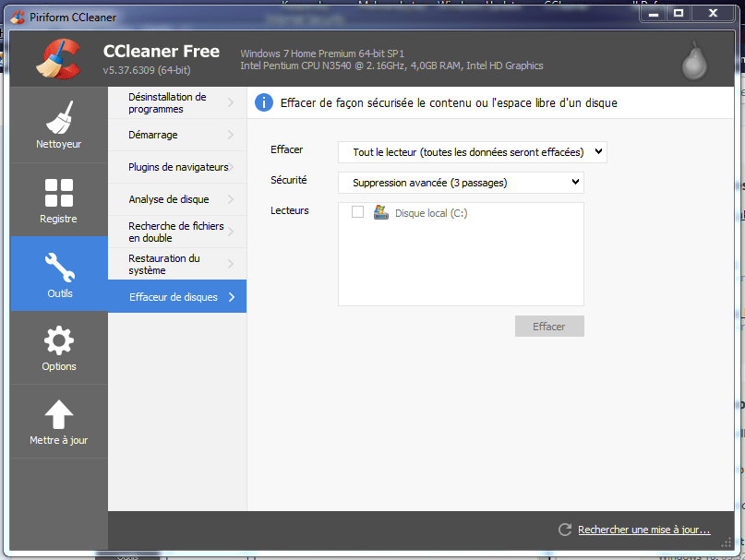Open Restauration du système
The height and width of the screenshot is (560, 745).
click(177, 264)
